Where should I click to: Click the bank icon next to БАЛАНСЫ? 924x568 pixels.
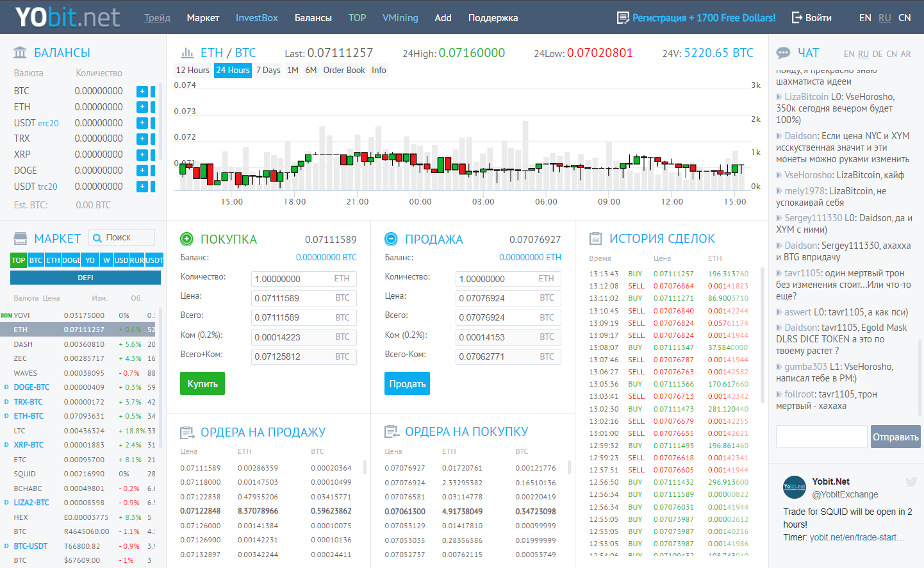point(21,53)
